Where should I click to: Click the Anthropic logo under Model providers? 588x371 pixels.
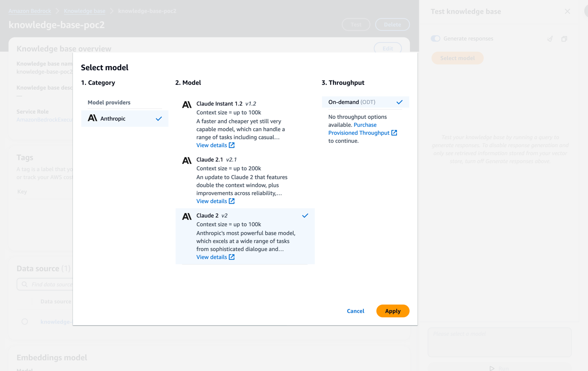93,118
